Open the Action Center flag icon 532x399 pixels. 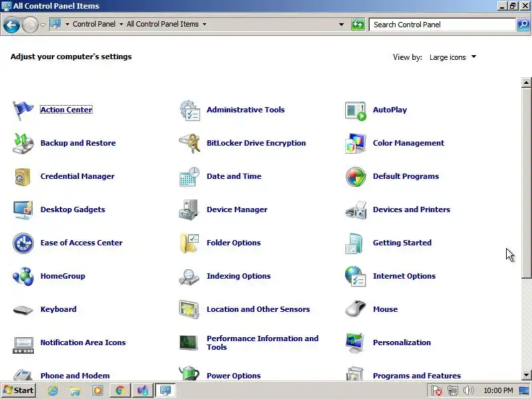coord(23,110)
